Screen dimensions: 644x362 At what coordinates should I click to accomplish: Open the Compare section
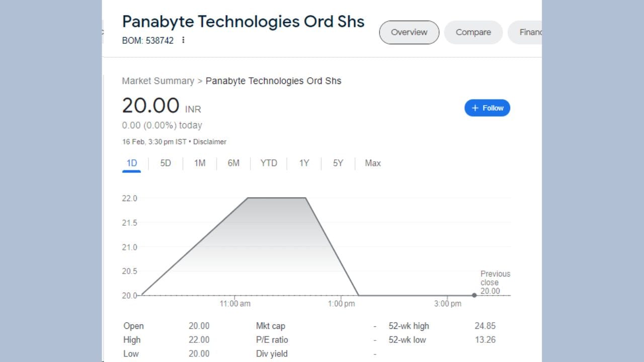[473, 32]
